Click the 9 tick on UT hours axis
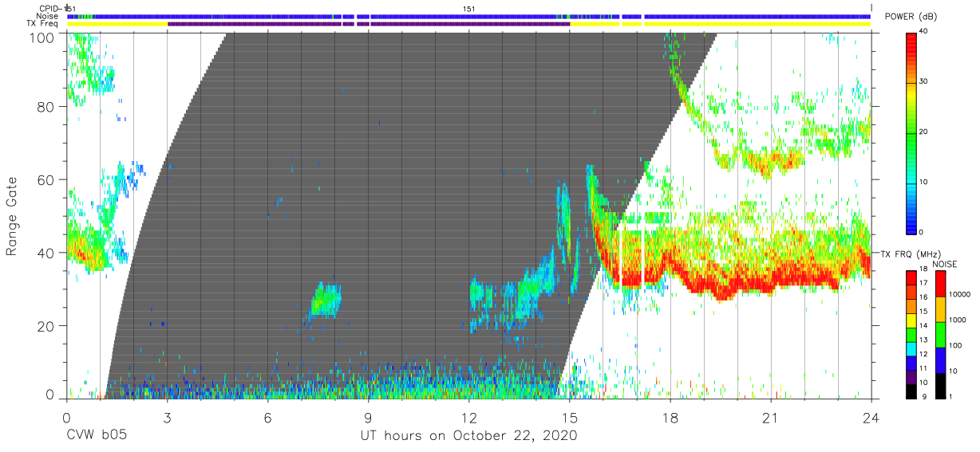 (x=368, y=417)
